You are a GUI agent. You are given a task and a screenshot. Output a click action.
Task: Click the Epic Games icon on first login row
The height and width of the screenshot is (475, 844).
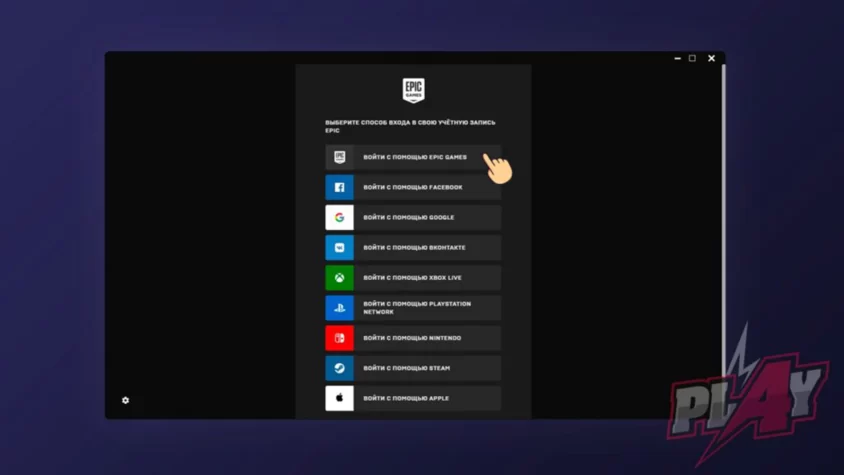coord(339,157)
